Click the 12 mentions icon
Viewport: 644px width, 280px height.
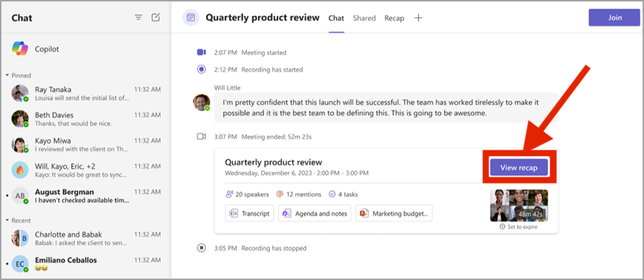tap(280, 195)
